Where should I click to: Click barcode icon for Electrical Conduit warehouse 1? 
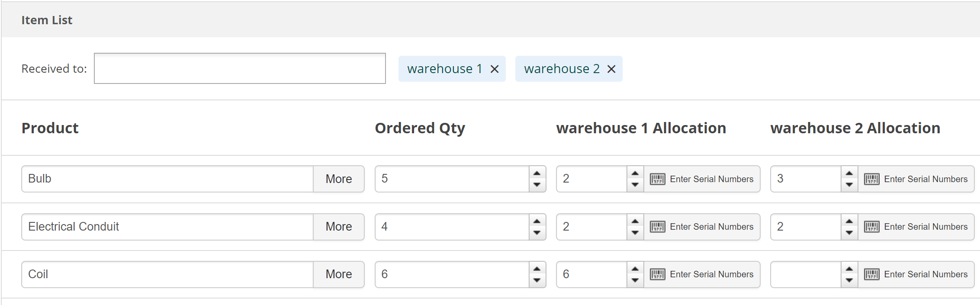pyautogui.click(x=657, y=227)
